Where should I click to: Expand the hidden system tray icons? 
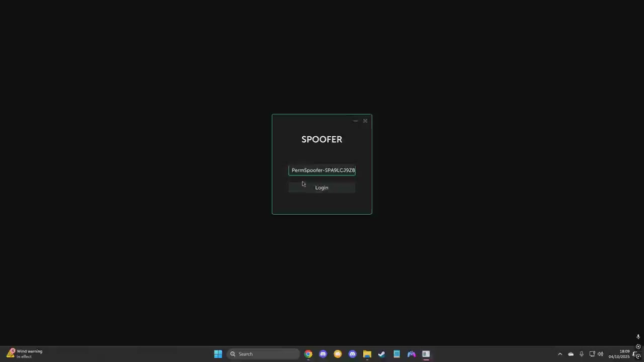559,354
